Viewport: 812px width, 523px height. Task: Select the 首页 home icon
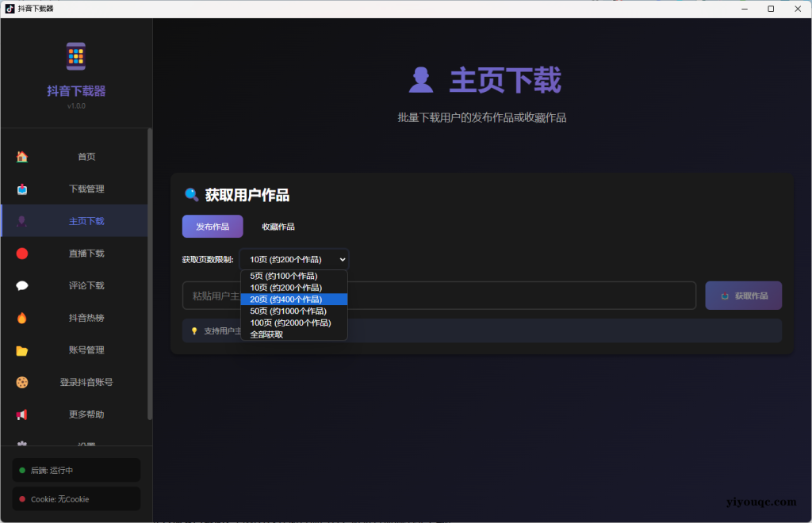pos(21,157)
